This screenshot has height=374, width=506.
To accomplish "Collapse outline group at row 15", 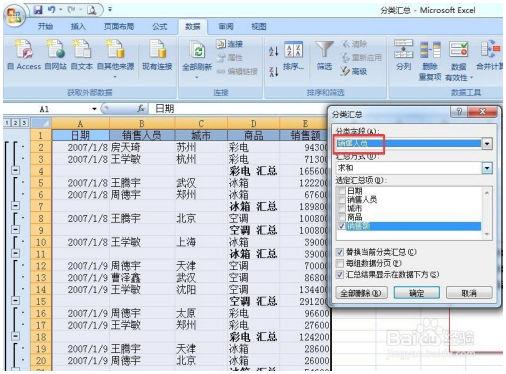I will 15,301.
